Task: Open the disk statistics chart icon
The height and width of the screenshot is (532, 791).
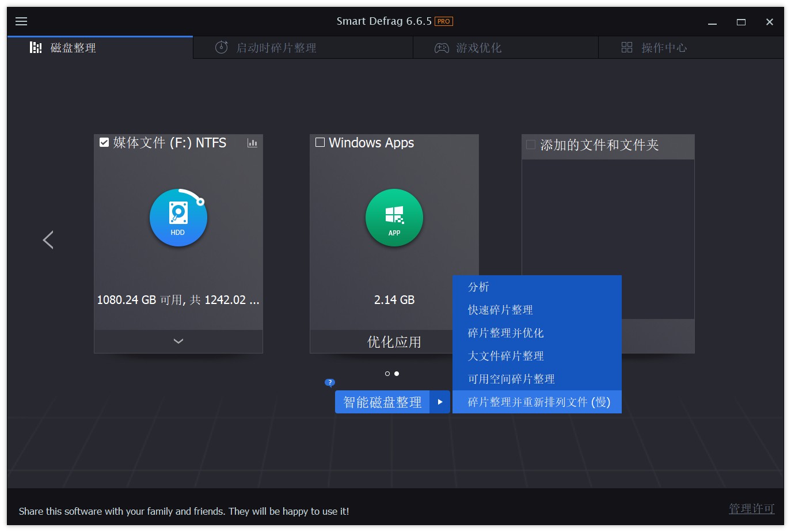Action: pyautogui.click(x=252, y=143)
